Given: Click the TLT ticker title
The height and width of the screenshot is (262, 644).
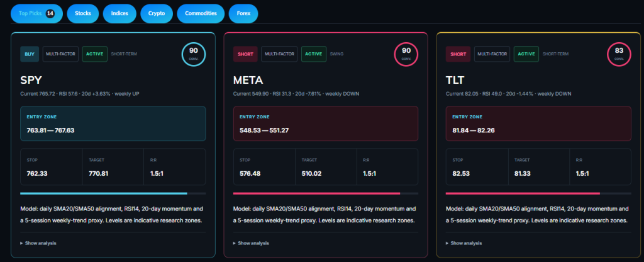Looking at the screenshot, I should (457, 80).
